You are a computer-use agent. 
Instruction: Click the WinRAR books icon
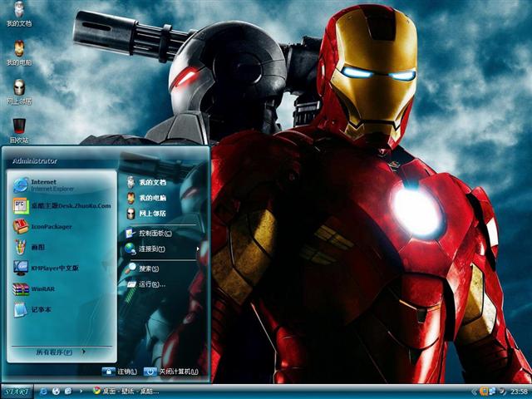pos(21,289)
